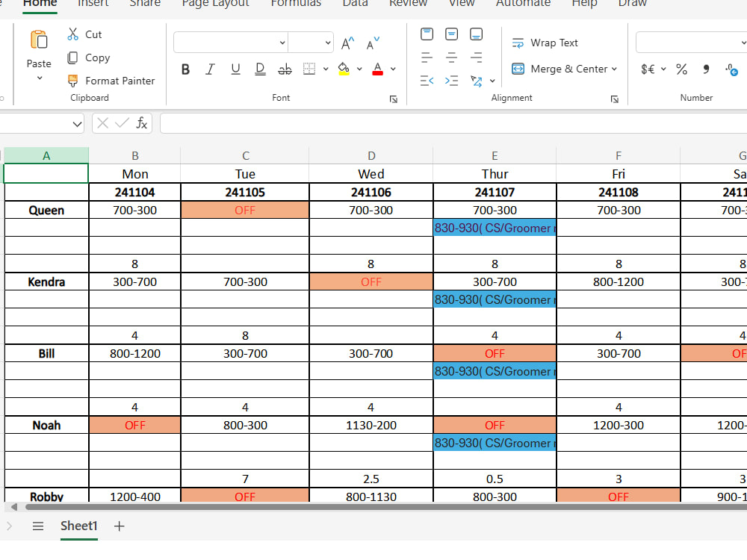
Task: Apply accounting currency format
Action: tap(648, 69)
